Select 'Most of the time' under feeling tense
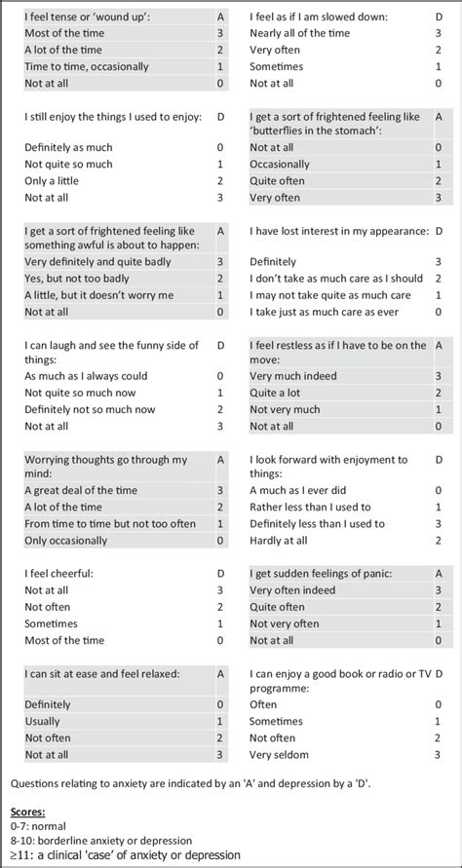The width and height of the screenshot is (462, 868). tap(64, 33)
